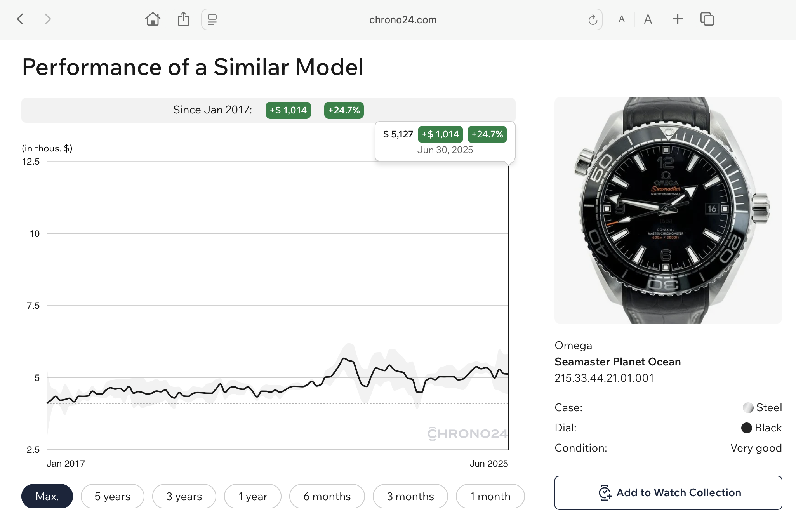Tap the share icon in toolbar
The width and height of the screenshot is (796, 532).
pos(183,19)
